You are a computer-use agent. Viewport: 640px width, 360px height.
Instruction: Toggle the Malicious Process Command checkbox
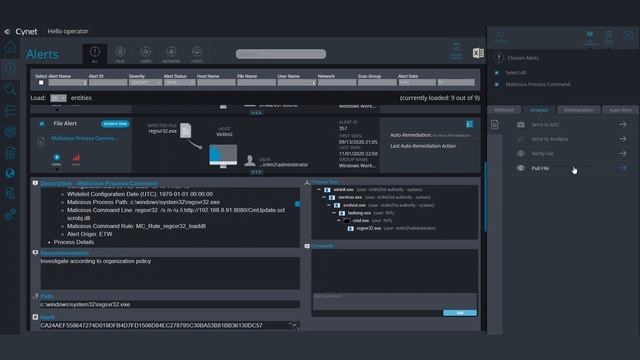497,84
